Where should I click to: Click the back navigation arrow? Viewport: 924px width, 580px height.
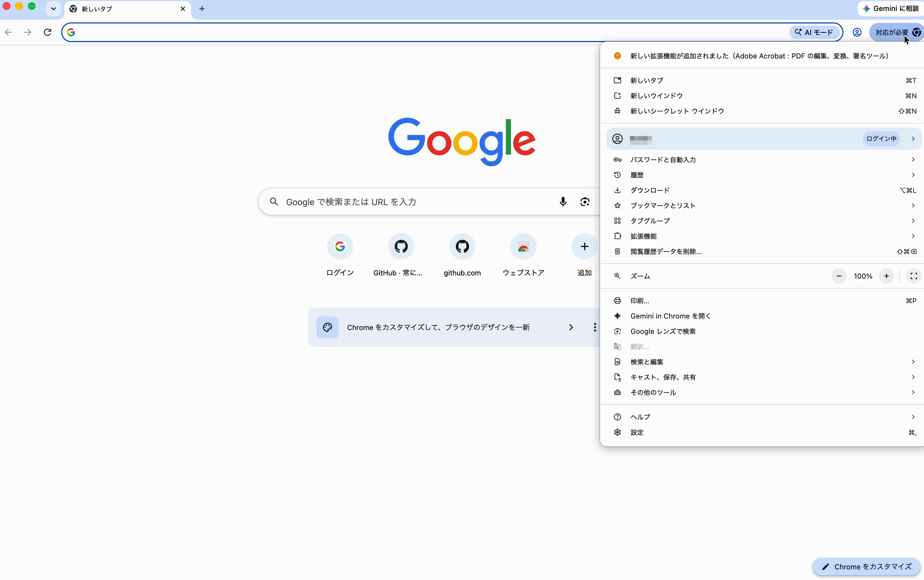coord(8,32)
